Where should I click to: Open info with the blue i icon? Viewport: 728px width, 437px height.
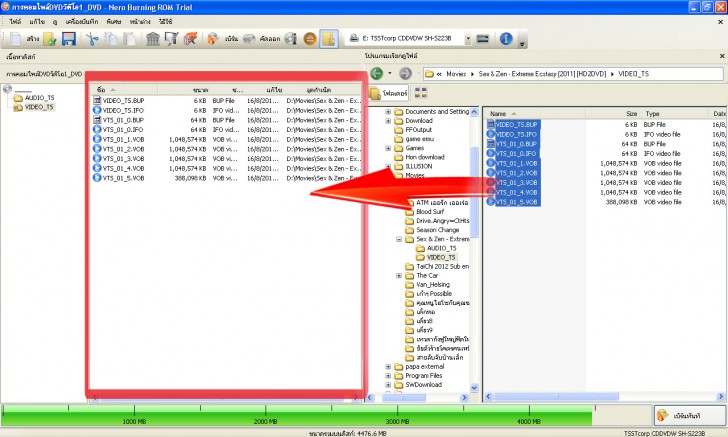tap(506, 39)
